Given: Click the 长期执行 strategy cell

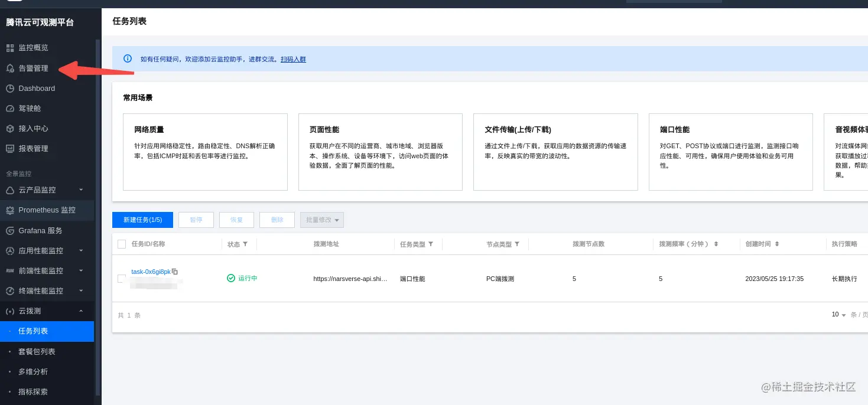Looking at the screenshot, I should pos(844,279).
